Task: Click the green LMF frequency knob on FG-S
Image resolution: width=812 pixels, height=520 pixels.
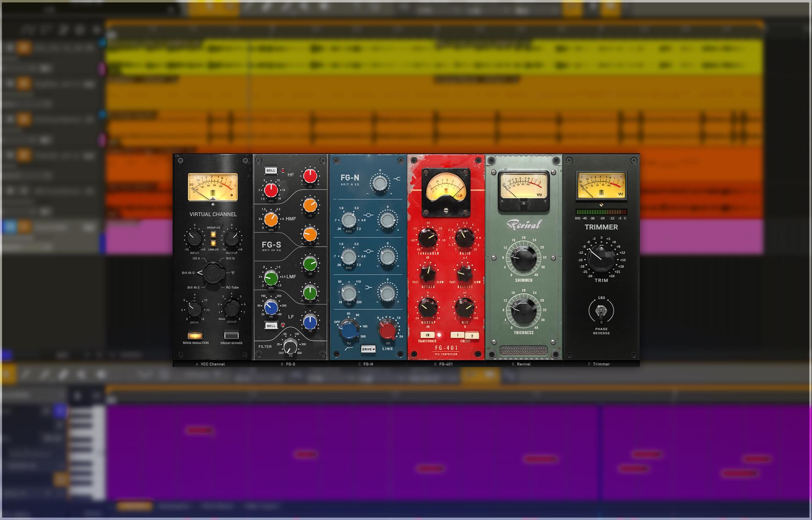Action: click(x=271, y=278)
